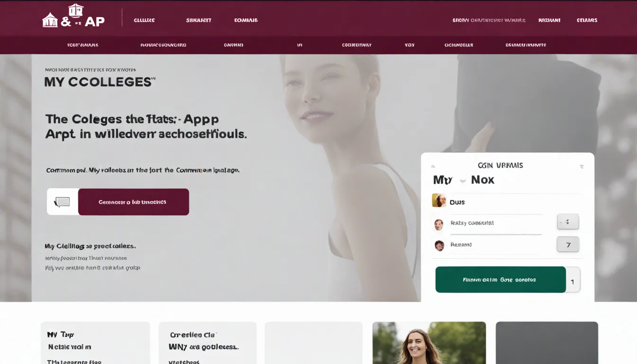Select the round avatar beside Rsitsy row
Screen dimensions: 637x364
pos(439,224)
